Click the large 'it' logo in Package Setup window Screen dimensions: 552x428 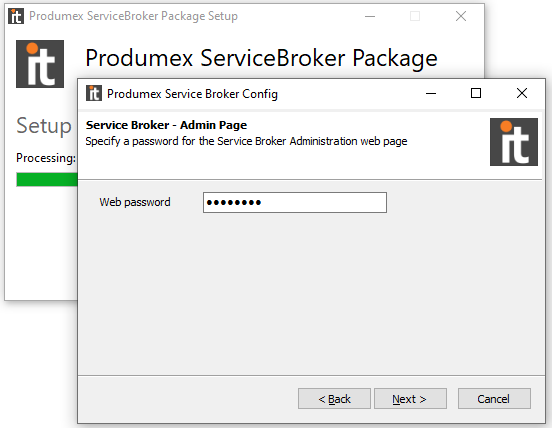(x=40, y=64)
